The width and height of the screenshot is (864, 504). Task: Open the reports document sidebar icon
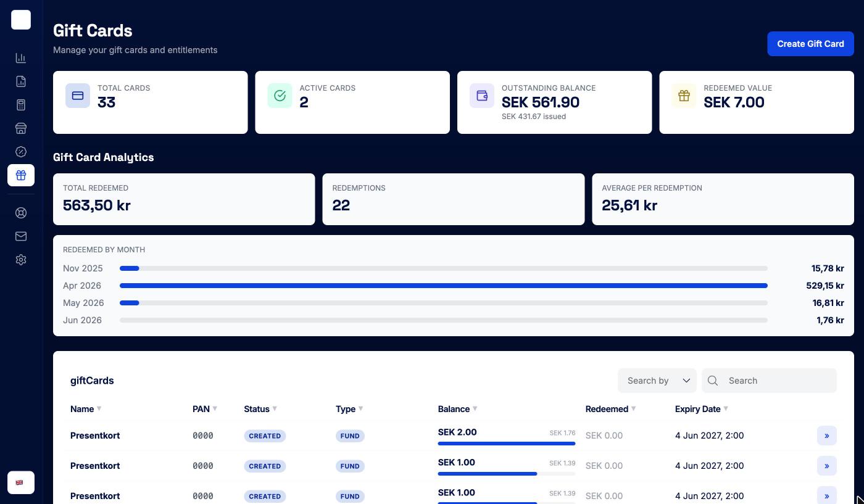coord(21,81)
